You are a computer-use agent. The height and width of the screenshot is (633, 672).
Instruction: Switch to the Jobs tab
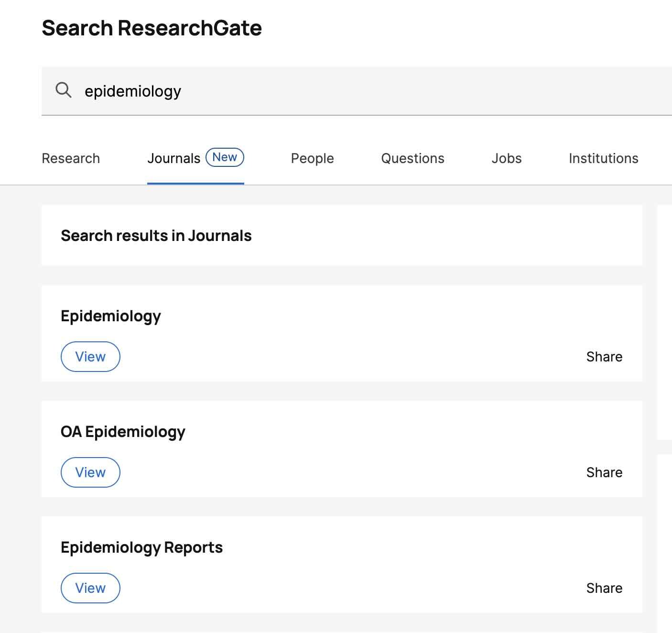point(507,158)
